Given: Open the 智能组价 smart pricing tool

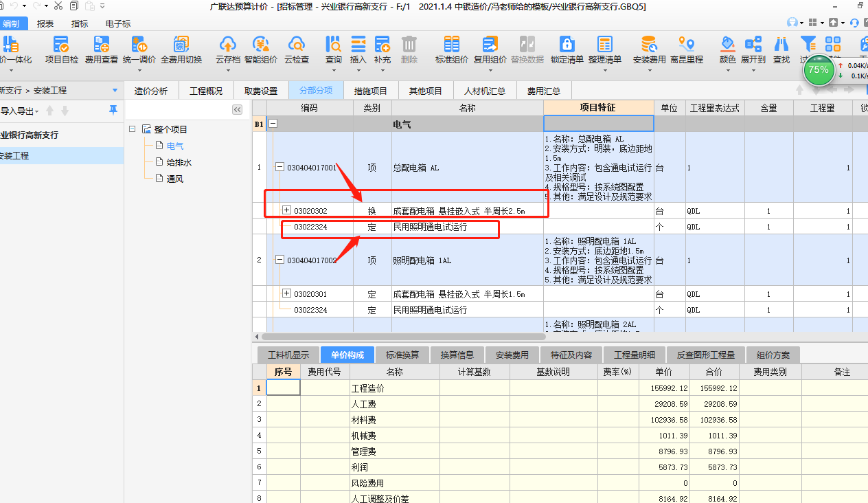Looking at the screenshot, I should click(x=261, y=50).
